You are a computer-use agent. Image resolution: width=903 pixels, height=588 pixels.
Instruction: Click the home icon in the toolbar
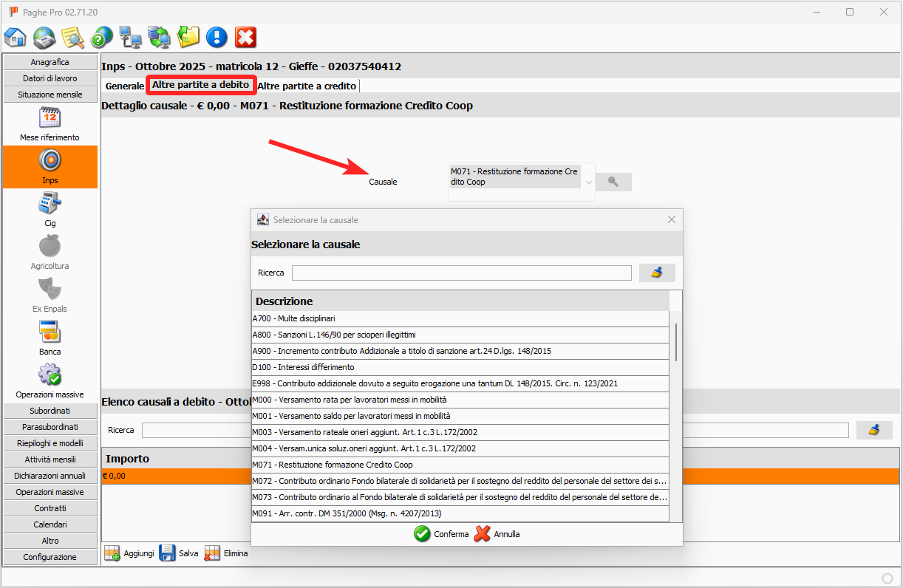[x=16, y=36]
